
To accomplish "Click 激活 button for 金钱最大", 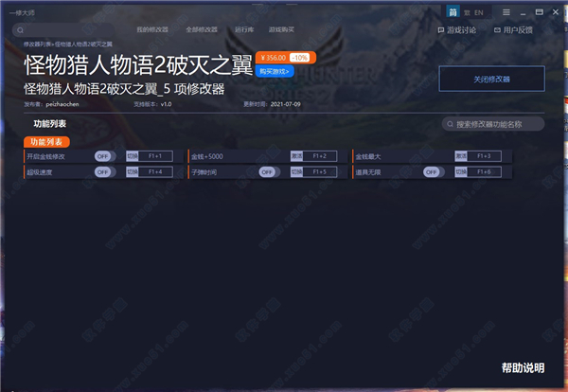I will 461,156.
